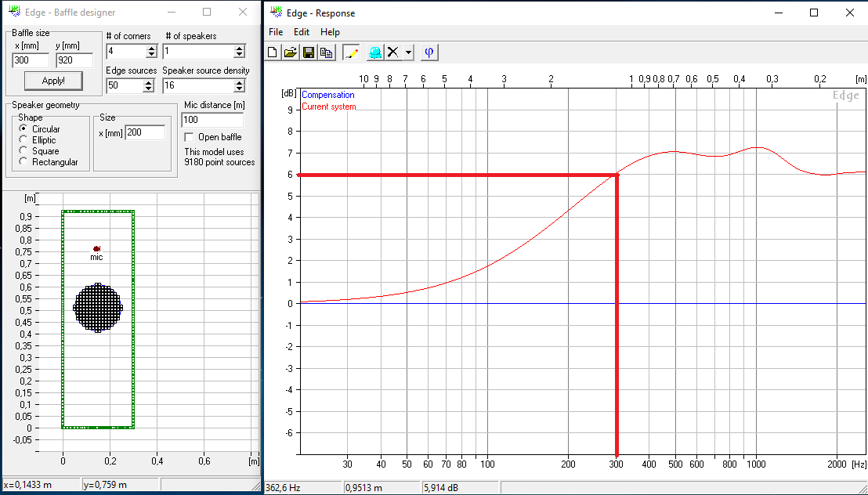
Task: Click 'Compensation' legend label
Action: 327,95
